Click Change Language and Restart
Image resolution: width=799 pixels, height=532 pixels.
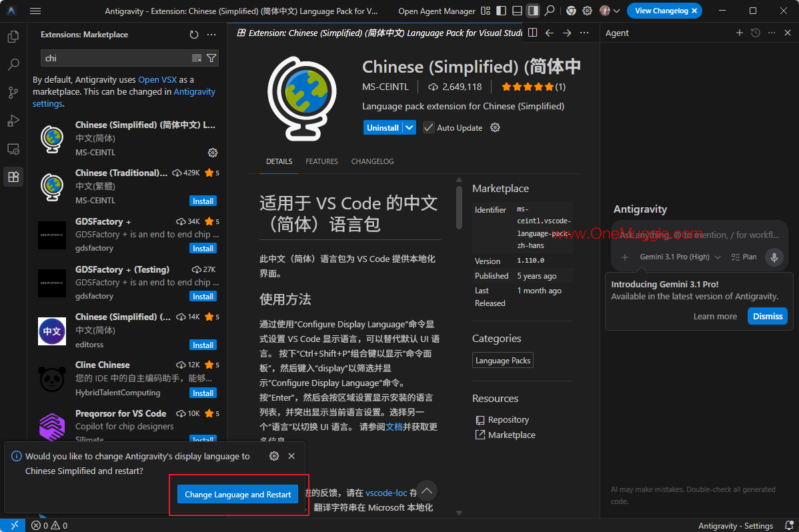coord(237,494)
